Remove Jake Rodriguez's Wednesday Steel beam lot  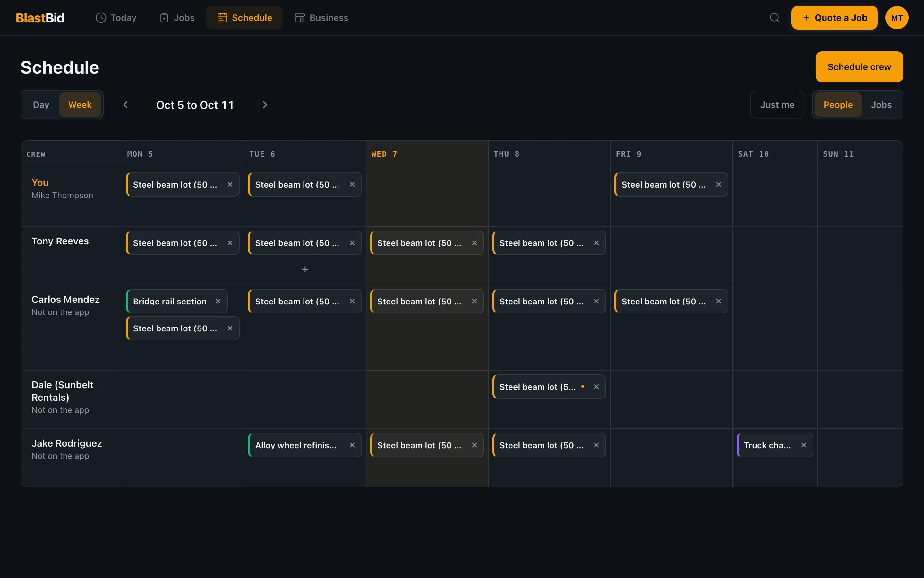coord(474,445)
